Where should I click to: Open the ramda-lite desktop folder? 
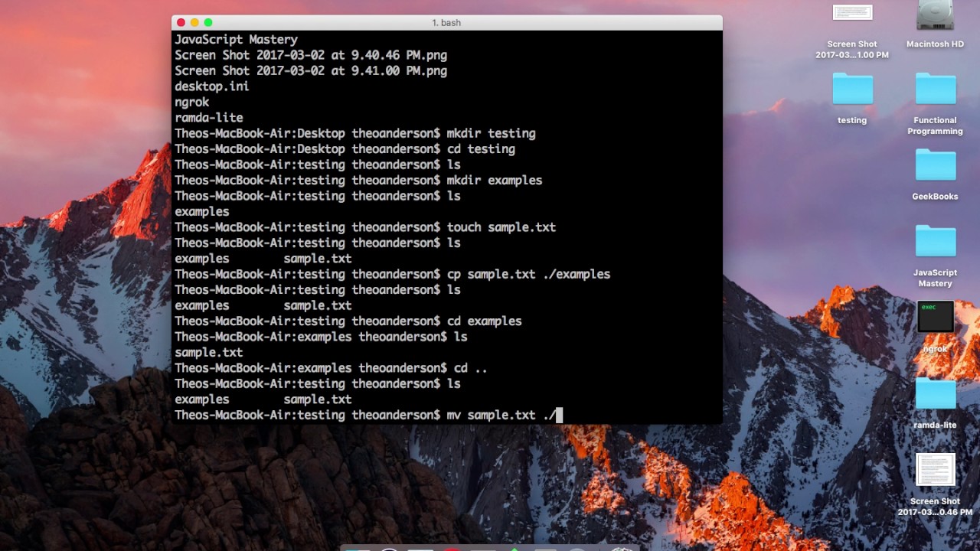[x=935, y=394]
